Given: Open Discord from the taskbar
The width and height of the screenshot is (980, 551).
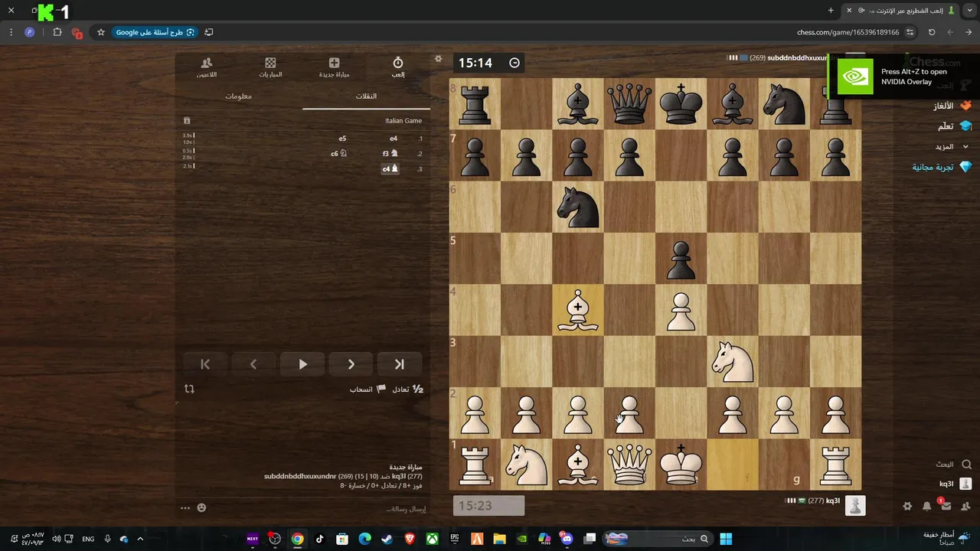Looking at the screenshot, I should (x=567, y=539).
